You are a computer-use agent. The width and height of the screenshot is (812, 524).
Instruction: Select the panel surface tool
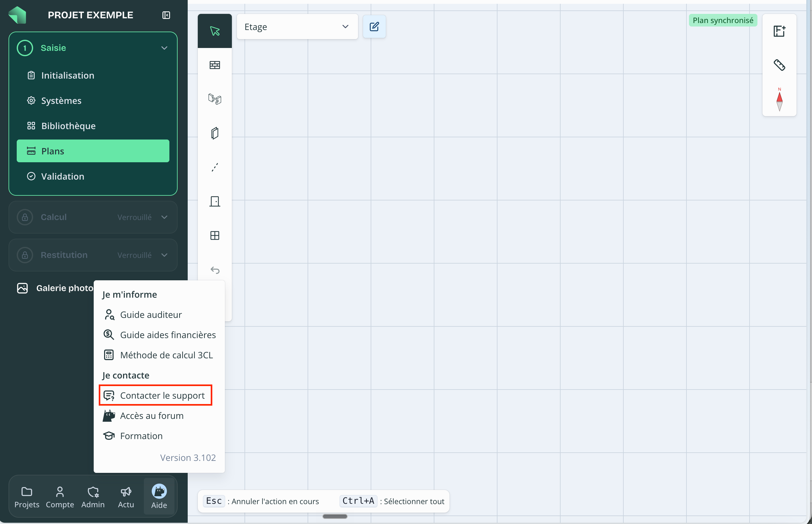(x=215, y=133)
